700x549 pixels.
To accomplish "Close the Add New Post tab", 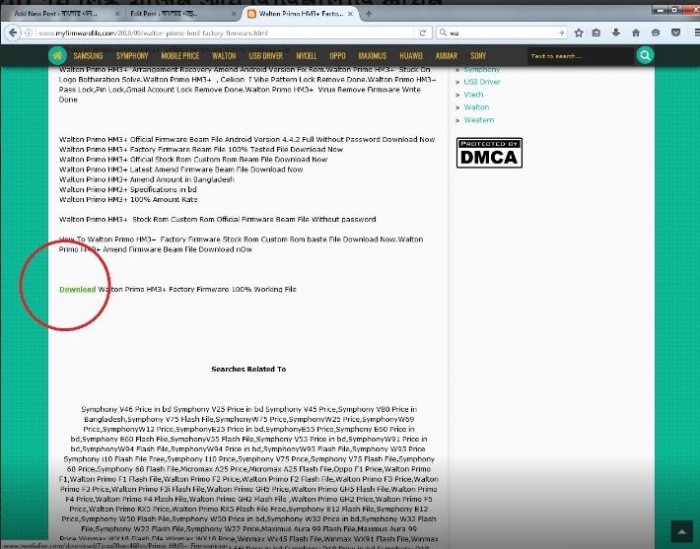I will pyautogui.click(x=117, y=14).
